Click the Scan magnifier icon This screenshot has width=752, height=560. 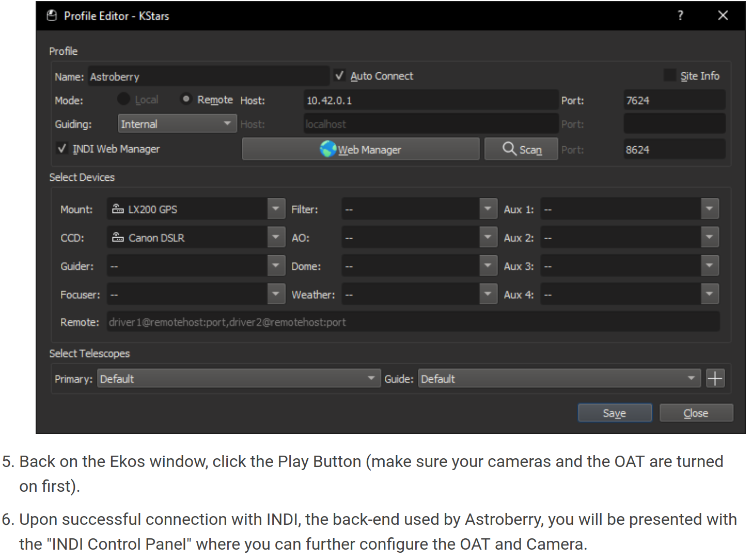click(x=509, y=149)
